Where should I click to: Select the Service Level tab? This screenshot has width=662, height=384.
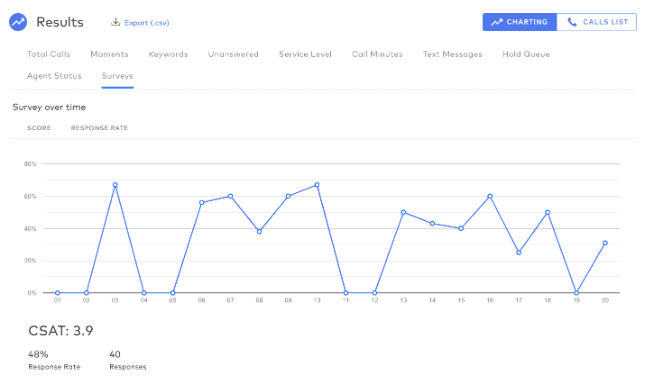point(305,54)
